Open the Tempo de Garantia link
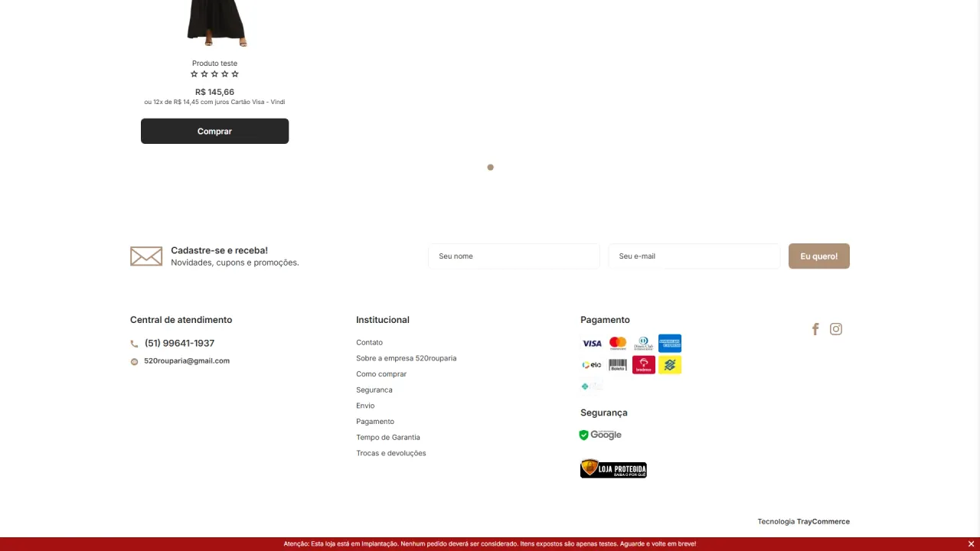Viewport: 980px width, 551px height. point(388,437)
